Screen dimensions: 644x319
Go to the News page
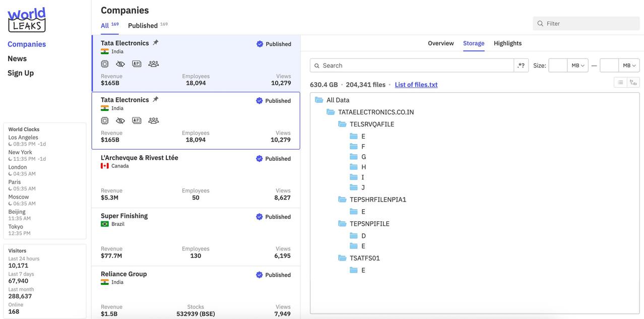coord(17,58)
